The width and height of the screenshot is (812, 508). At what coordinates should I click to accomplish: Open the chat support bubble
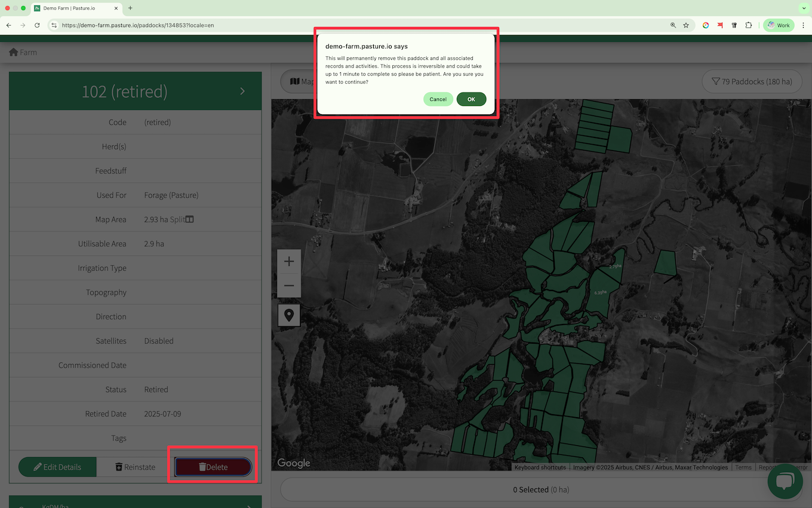coord(785,481)
